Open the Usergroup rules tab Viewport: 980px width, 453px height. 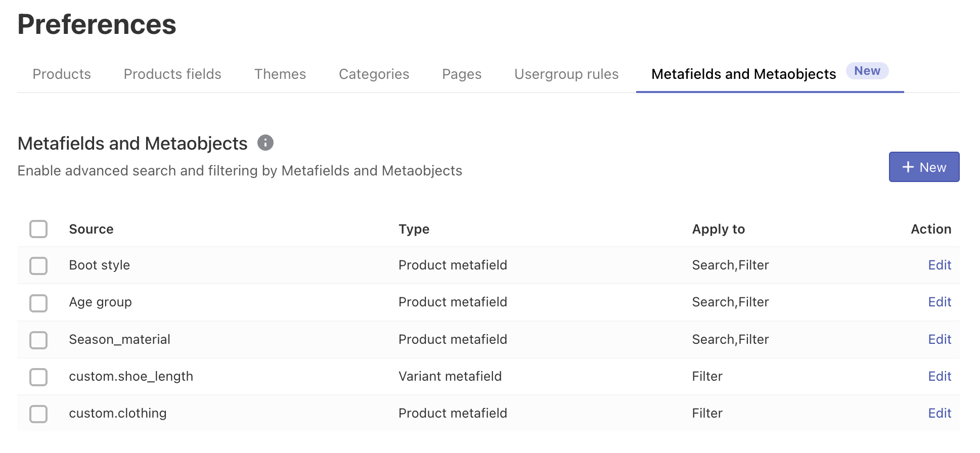(566, 74)
